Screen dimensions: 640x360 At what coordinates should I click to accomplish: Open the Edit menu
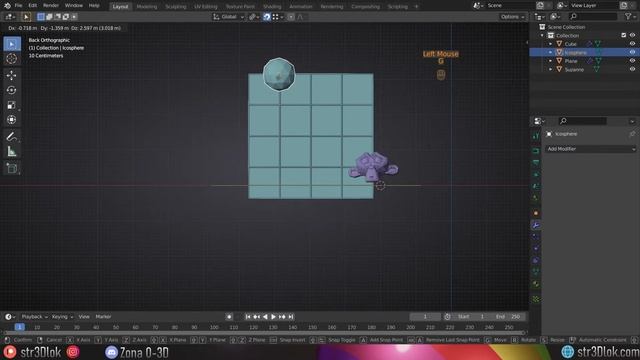coord(33,6)
